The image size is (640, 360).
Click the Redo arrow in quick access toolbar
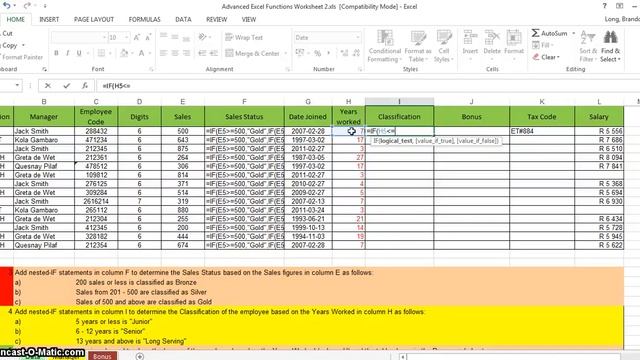[27, 6]
